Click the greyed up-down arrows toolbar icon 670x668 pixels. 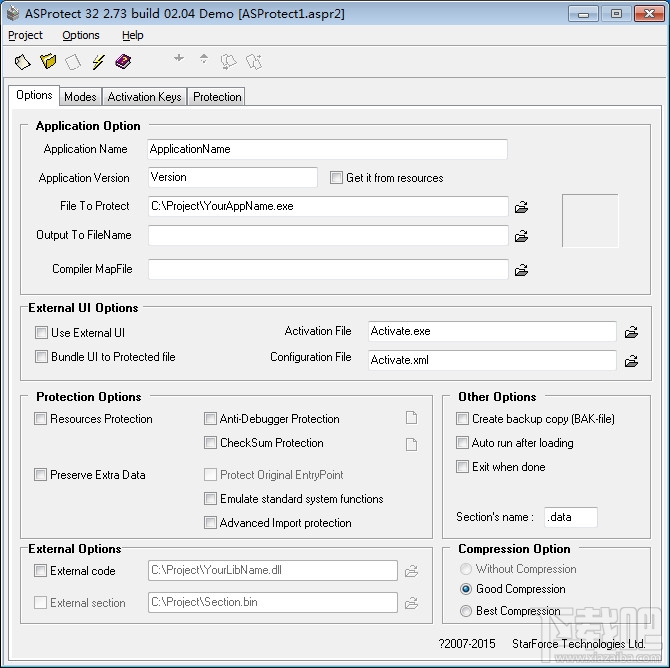pos(204,59)
